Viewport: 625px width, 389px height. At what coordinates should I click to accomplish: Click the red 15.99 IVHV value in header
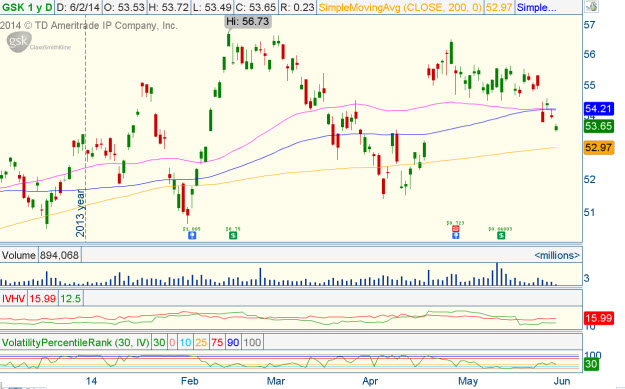(42, 299)
